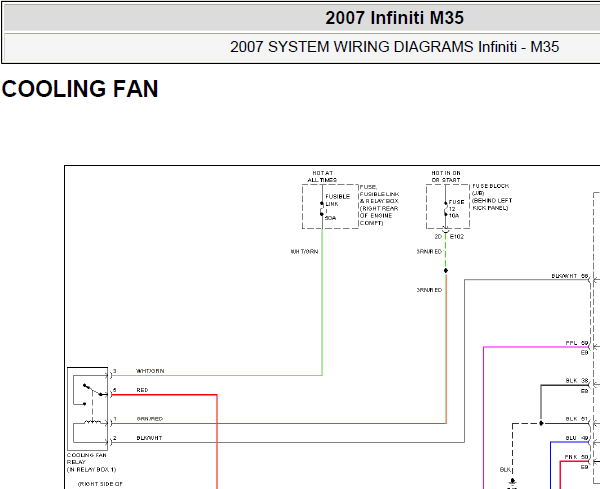Click the blue wire from pin 49
Viewport: 600px width, 489px height.
click(x=551, y=465)
